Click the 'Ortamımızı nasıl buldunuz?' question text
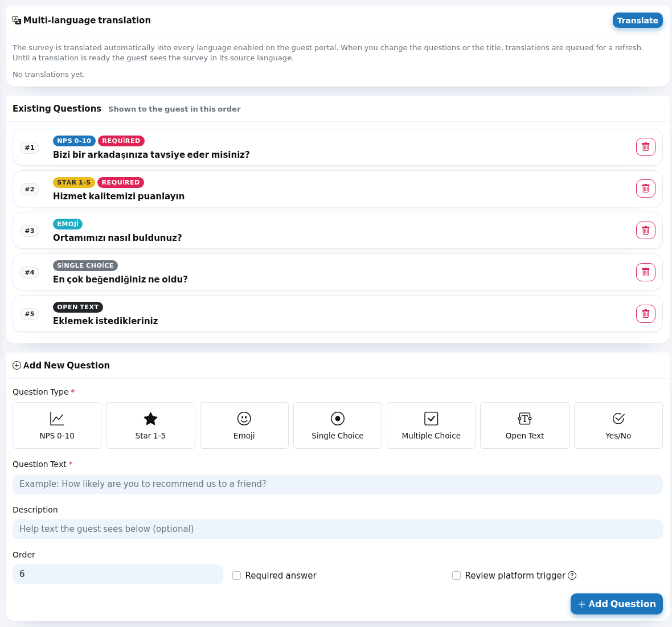 [x=117, y=237]
